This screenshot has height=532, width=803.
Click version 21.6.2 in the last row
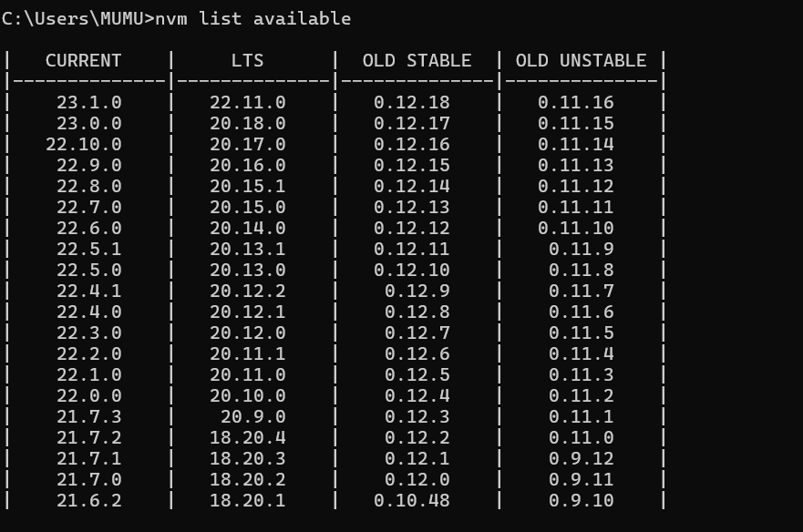(88, 500)
